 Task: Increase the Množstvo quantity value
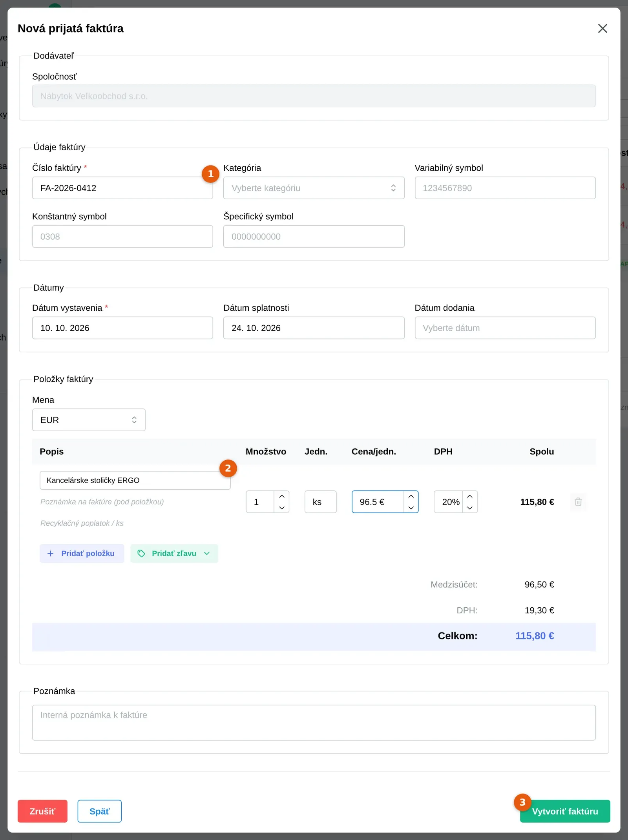tap(282, 496)
